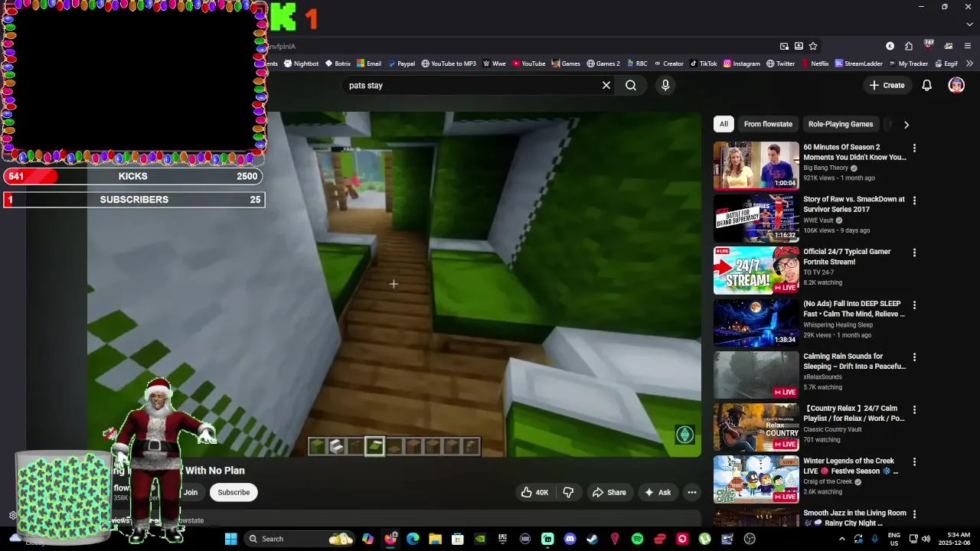
Task: Open the Windows Start menu
Action: [230, 539]
